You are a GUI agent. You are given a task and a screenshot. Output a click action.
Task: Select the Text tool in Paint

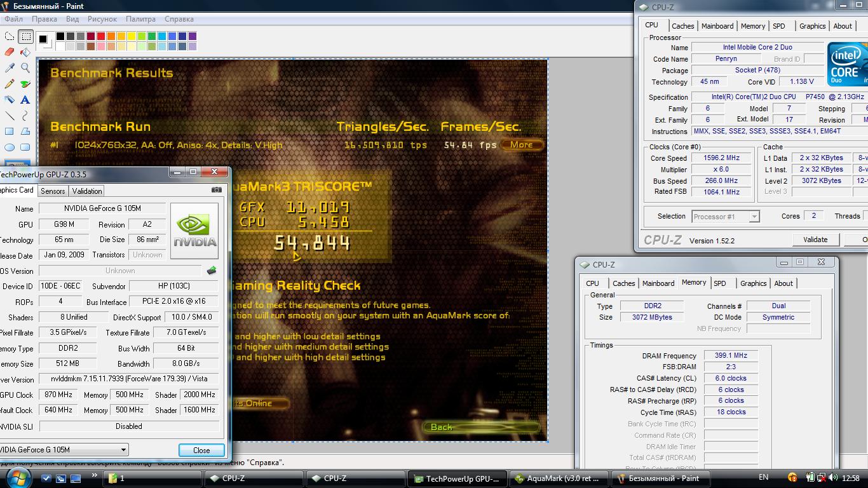pos(25,100)
